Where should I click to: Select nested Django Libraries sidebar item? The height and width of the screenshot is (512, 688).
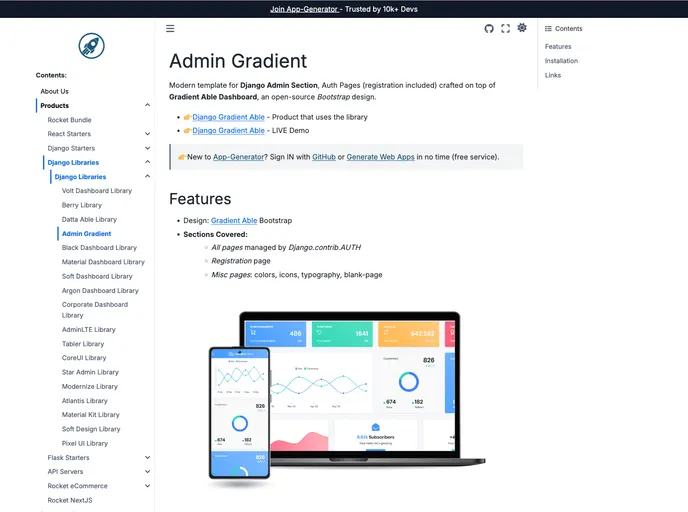pos(80,177)
